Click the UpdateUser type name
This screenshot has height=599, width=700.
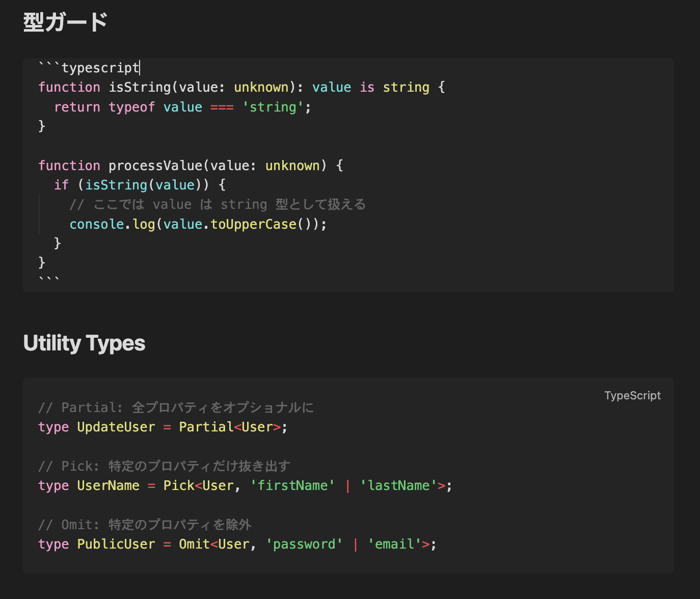pos(116,427)
